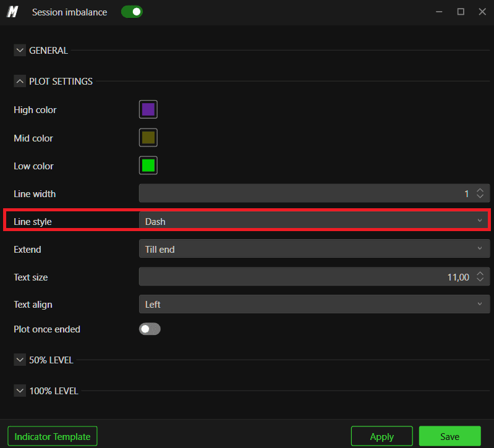Viewport: 494px width, 448px height.
Task: Open the Text align dropdown
Action: pos(314,304)
